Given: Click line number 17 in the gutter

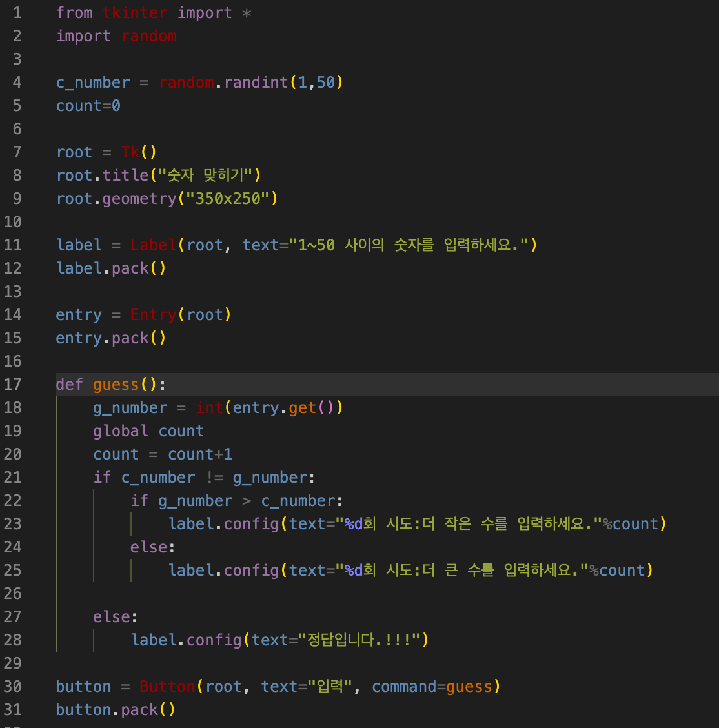Looking at the screenshot, I should pos(12,384).
